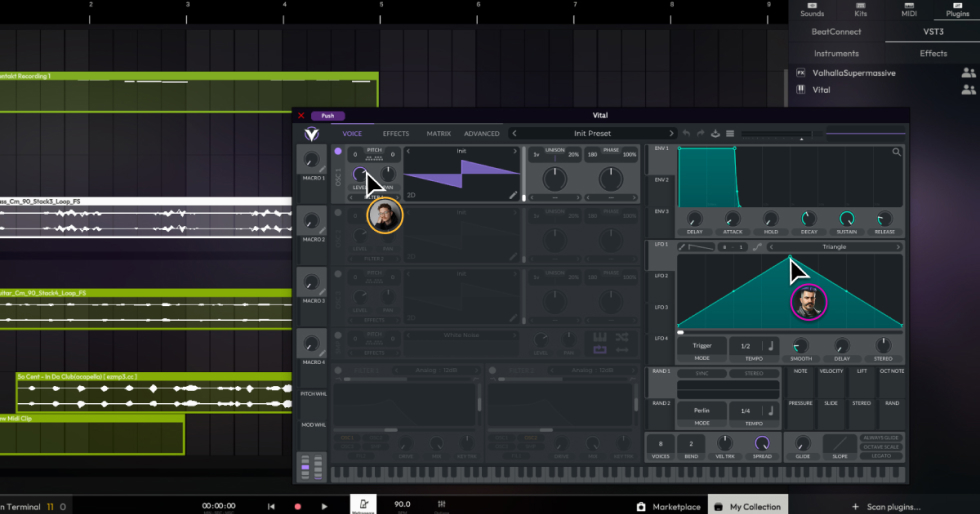
Task: Enable Filter 1 power toggle
Action: point(338,370)
